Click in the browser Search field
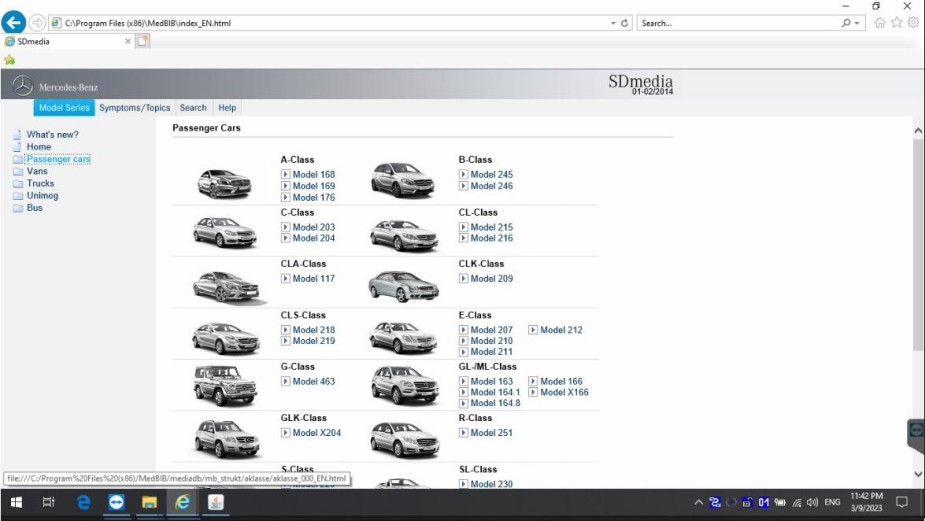 pyautogui.click(x=737, y=23)
